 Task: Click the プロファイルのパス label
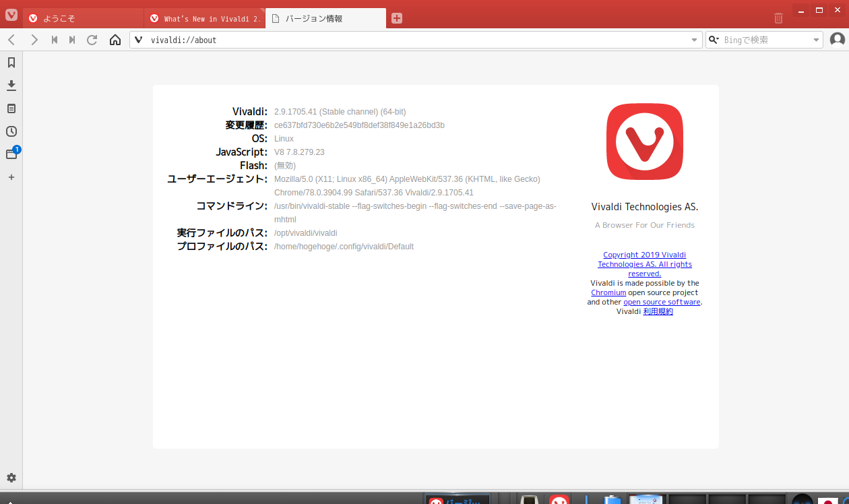[x=222, y=247]
